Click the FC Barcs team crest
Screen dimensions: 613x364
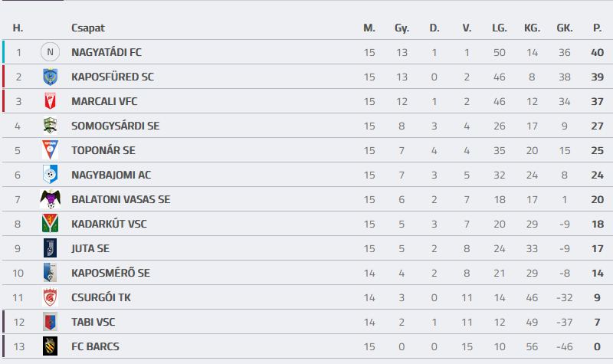50,346
